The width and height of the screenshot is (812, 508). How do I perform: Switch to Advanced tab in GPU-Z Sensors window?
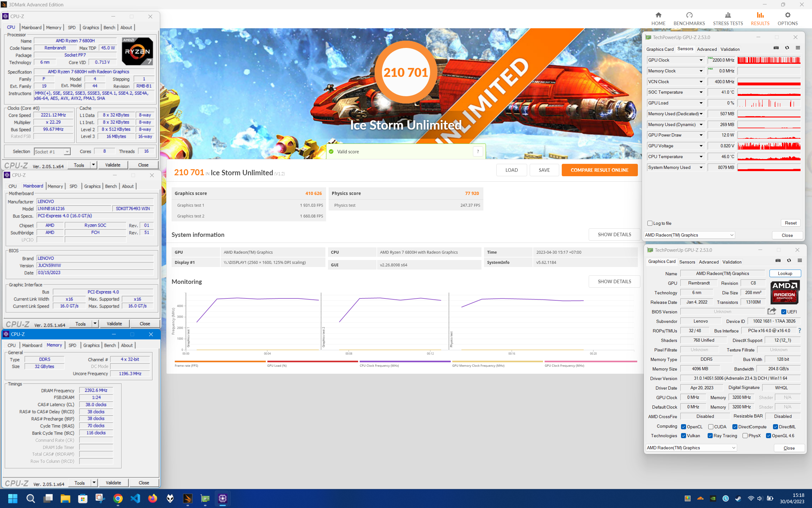(x=707, y=49)
